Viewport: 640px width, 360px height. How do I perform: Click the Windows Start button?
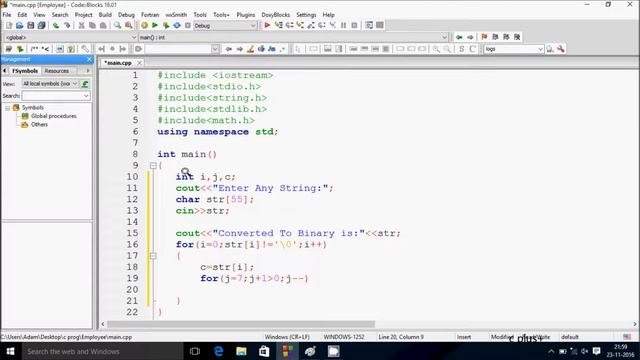tap(10, 351)
